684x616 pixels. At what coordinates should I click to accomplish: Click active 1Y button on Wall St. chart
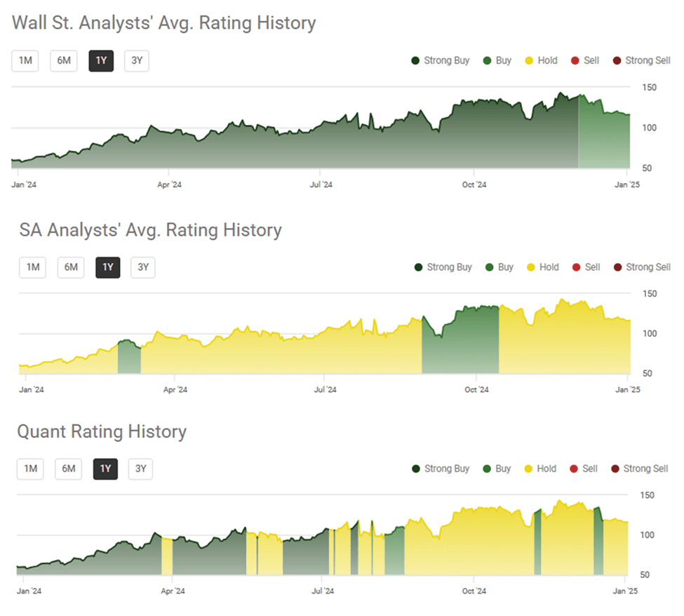point(101,61)
